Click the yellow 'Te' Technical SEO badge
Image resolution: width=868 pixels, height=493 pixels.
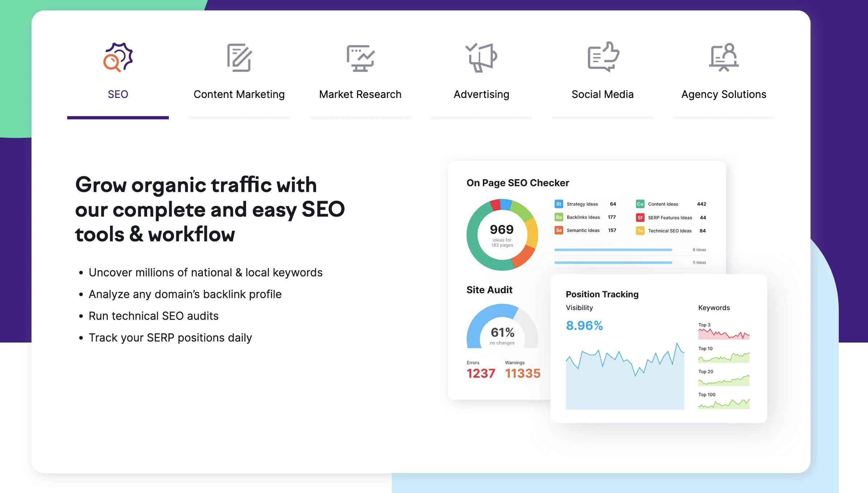pos(640,231)
